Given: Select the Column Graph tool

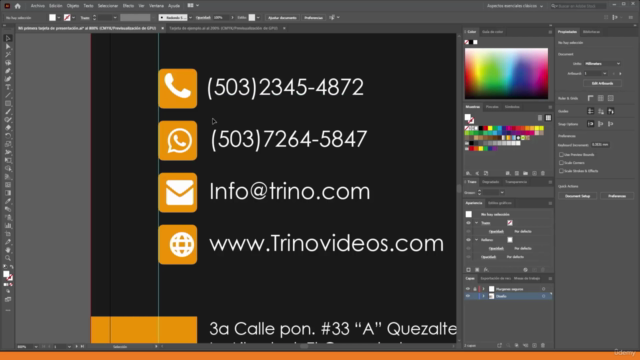Looking at the screenshot, I should coord(8,226).
